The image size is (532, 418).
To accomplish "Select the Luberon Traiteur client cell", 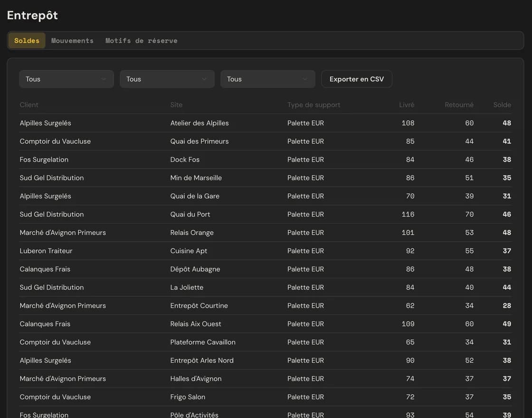I will (46, 251).
